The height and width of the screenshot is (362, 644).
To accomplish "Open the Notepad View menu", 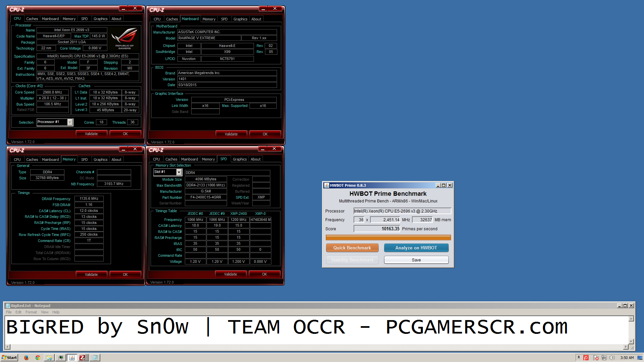I will pyautogui.click(x=45, y=312).
